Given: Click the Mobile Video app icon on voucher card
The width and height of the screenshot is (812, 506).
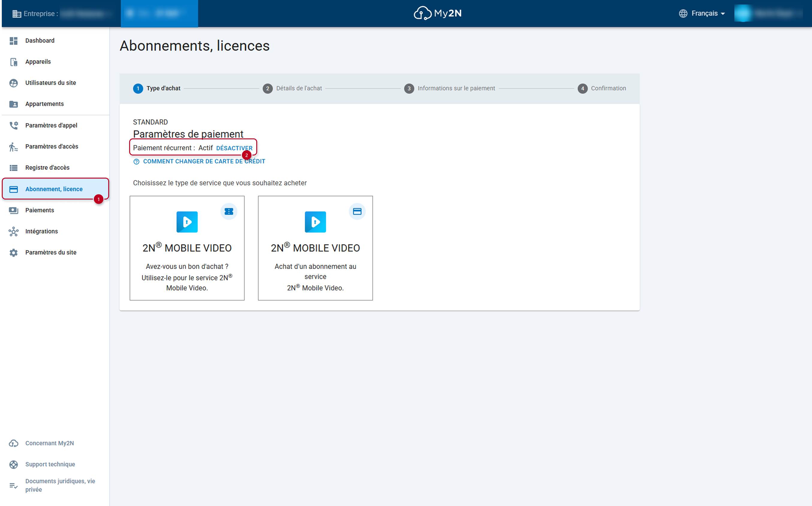Looking at the screenshot, I should 187,222.
